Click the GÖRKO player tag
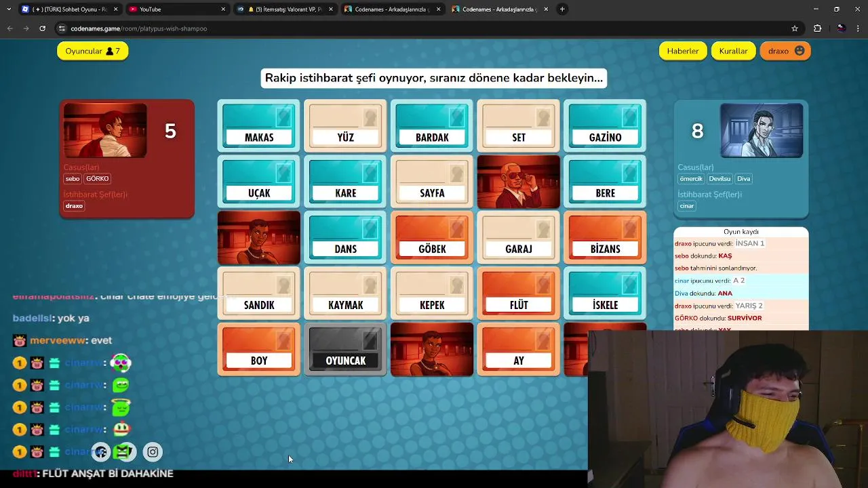 pyautogui.click(x=98, y=179)
